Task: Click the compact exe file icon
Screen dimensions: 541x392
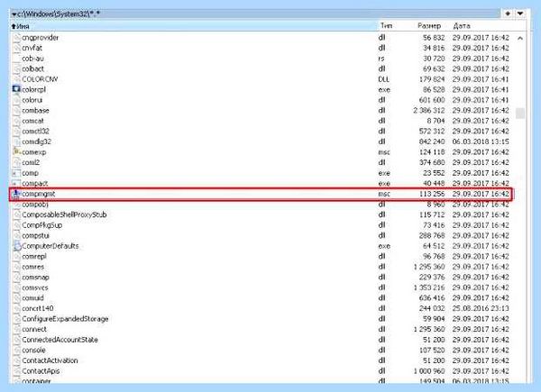Action: 16,183
